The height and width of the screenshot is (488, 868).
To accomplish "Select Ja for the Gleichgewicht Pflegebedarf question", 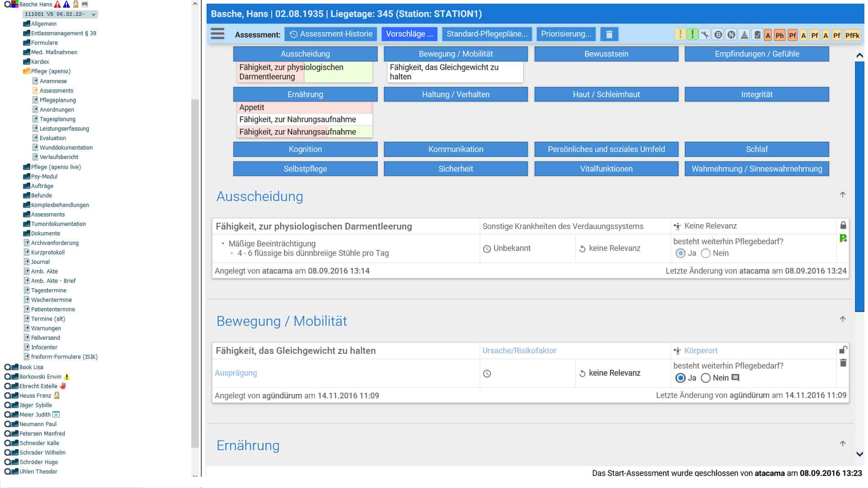I will click(680, 378).
